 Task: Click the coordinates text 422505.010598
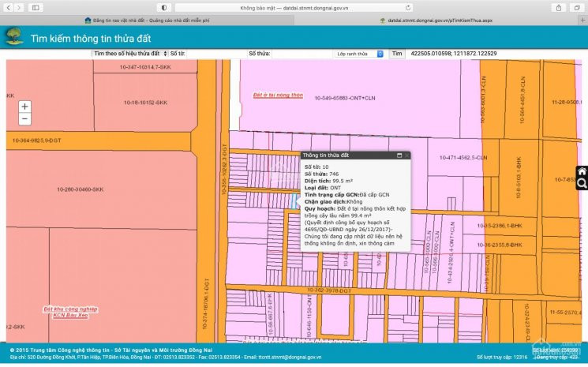(x=431, y=54)
